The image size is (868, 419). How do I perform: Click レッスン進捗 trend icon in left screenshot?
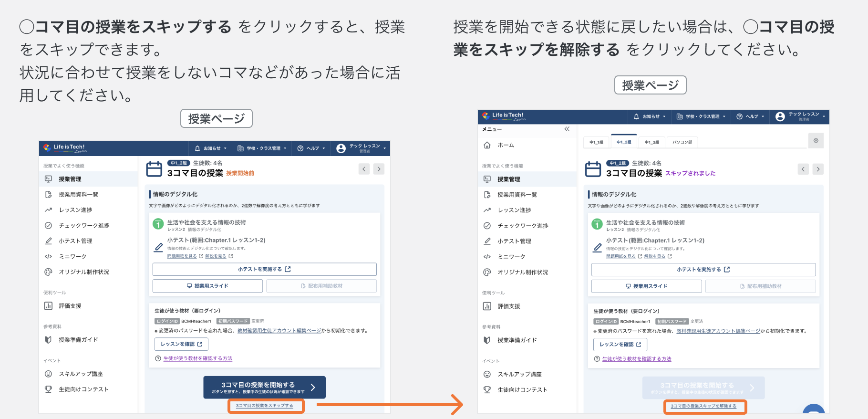pyautogui.click(x=48, y=210)
